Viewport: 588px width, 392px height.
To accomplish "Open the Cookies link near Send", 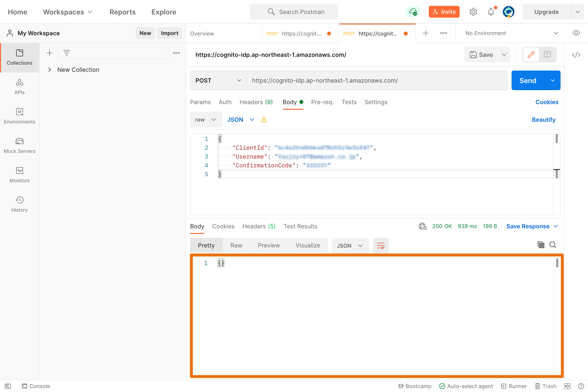I will click(547, 102).
